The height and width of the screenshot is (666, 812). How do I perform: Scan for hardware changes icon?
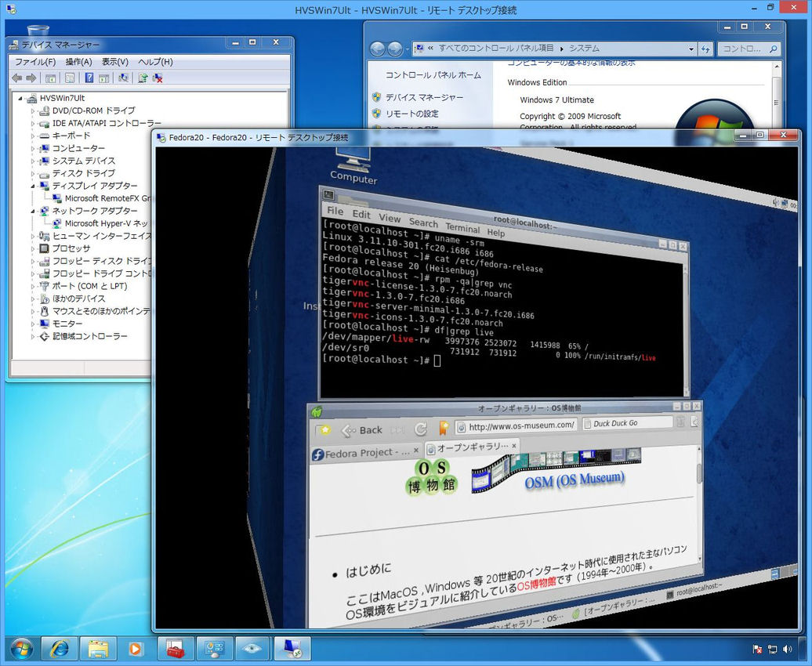pos(123,78)
